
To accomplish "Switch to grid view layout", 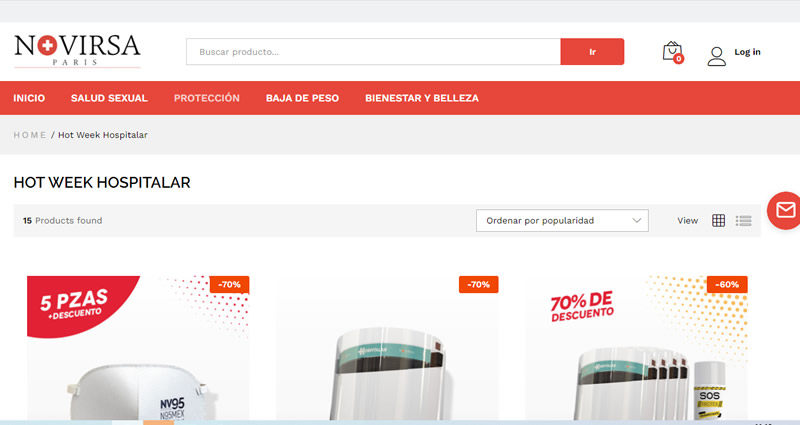I will (x=718, y=220).
